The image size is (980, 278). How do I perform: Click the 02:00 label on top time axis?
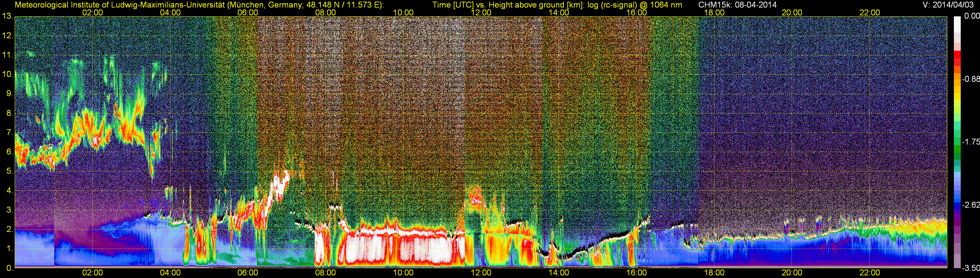[x=92, y=12]
